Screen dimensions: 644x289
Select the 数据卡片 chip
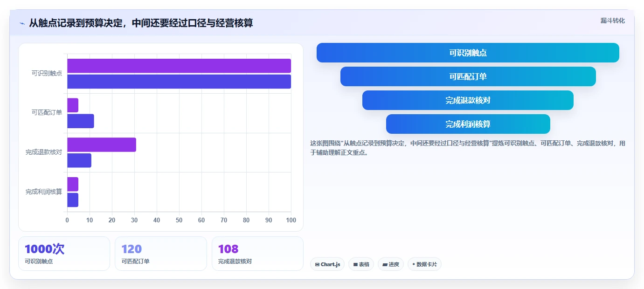click(x=424, y=264)
